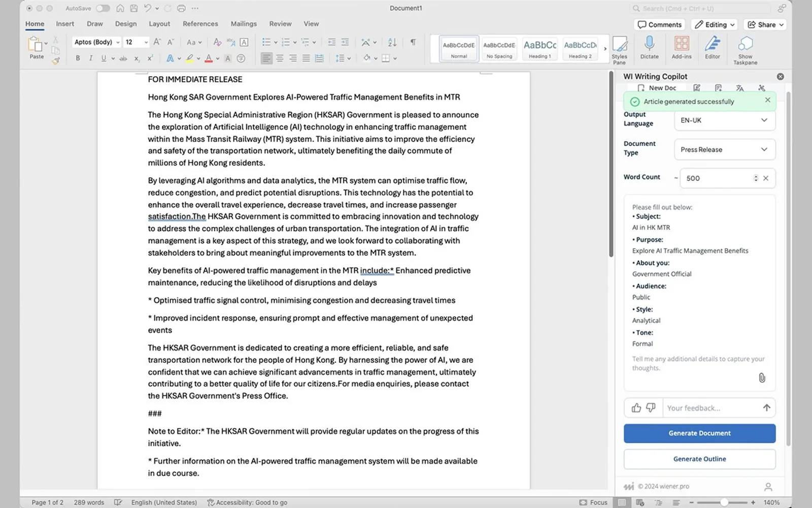Justify the paragraph text
The image size is (812, 508).
pyautogui.click(x=306, y=58)
